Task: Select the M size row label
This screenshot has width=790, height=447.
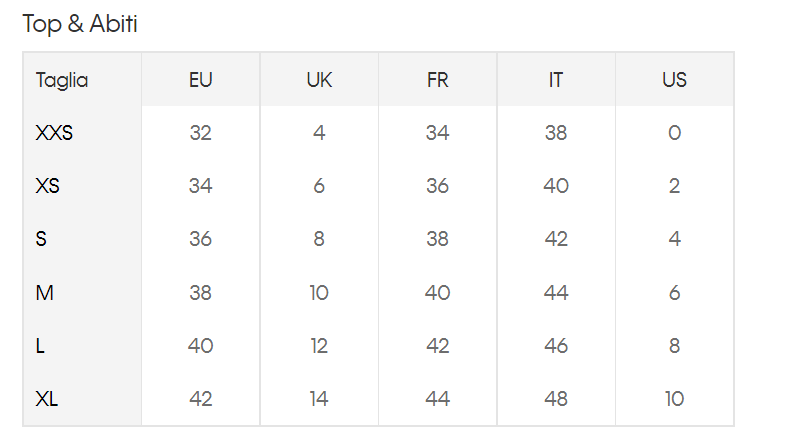Action: (44, 293)
